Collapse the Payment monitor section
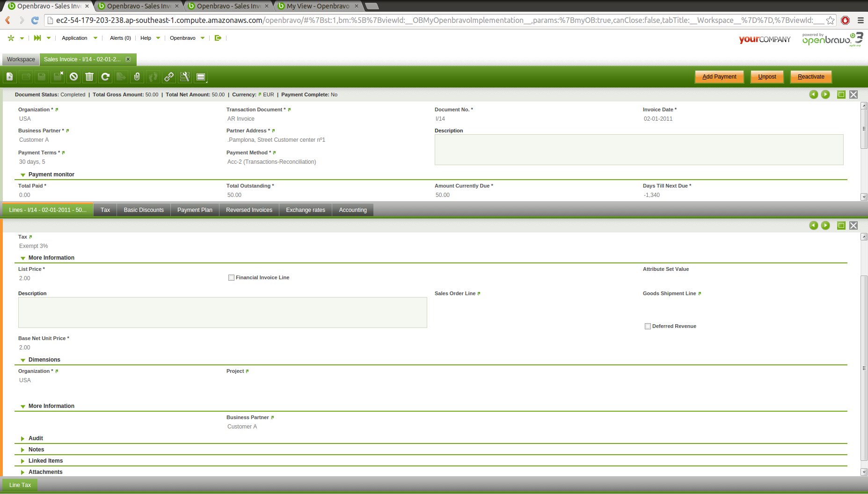This screenshot has height=494, width=868. [x=23, y=174]
